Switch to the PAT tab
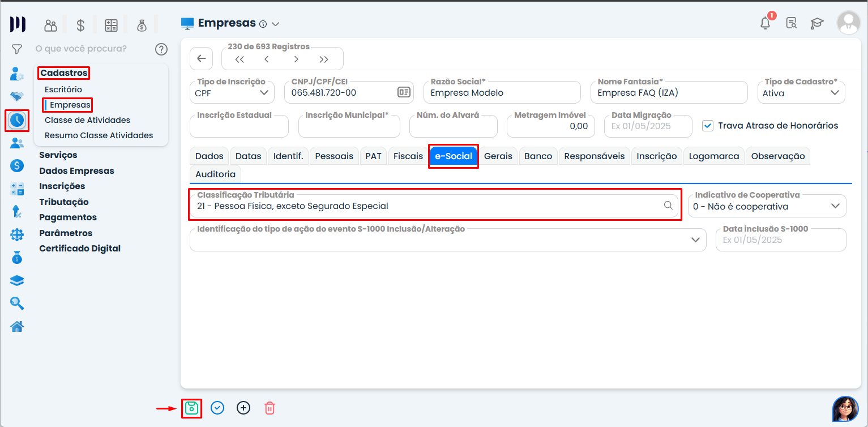This screenshot has width=868, height=427. tap(374, 156)
